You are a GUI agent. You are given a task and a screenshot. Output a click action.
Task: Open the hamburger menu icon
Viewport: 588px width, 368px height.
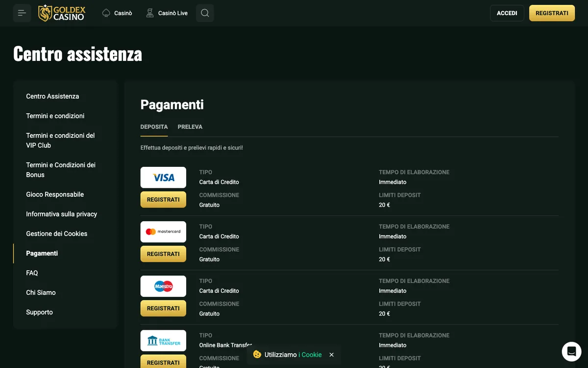tap(22, 13)
